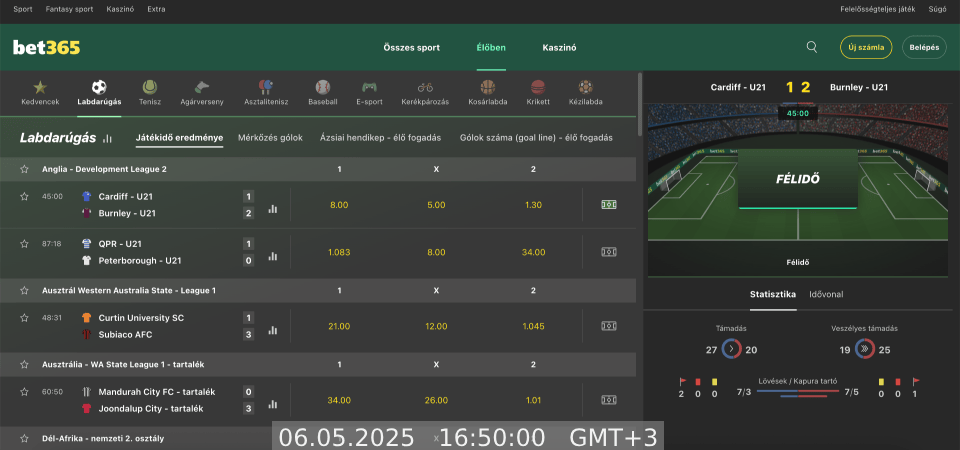Favorite the Ausztrália - WA State League 1 - tartalék league
The width and height of the screenshot is (960, 450).
click(24, 364)
